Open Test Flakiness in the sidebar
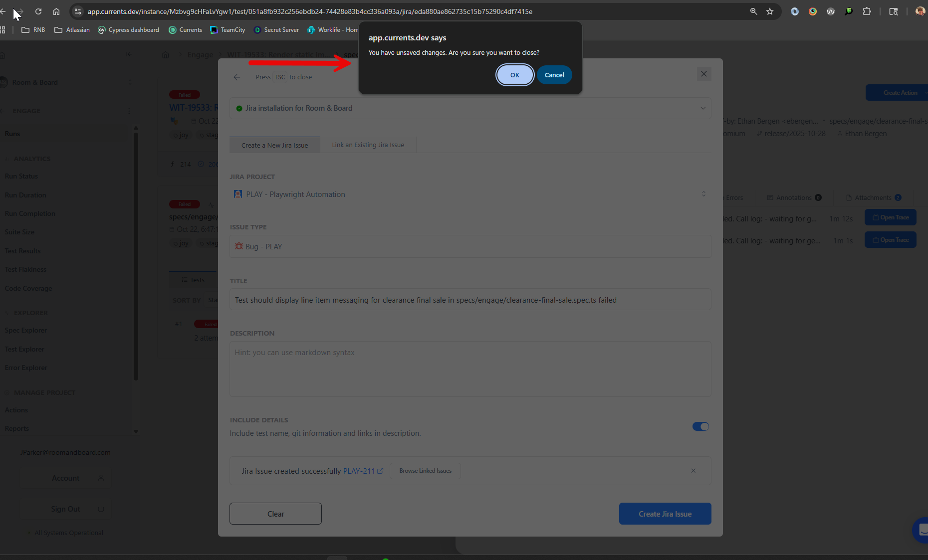The image size is (928, 560). [x=25, y=269]
